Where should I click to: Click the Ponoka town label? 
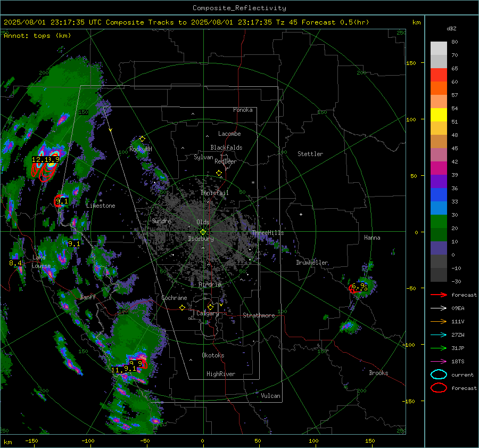(243, 110)
